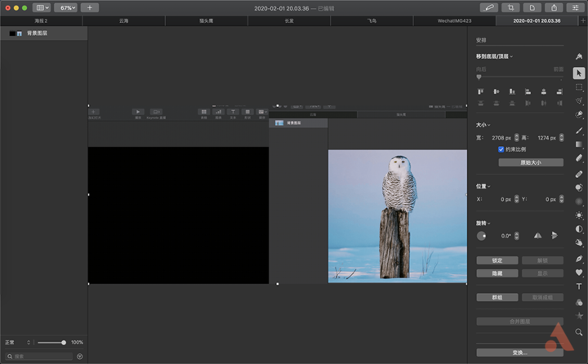The height and width of the screenshot is (364, 588).
Task: Flip layer horizontally icon
Action: click(x=537, y=235)
